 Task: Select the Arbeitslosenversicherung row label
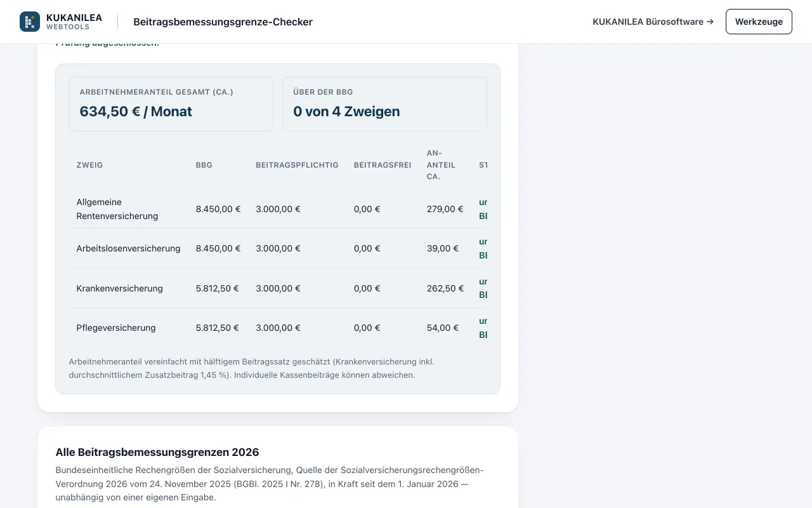click(128, 248)
